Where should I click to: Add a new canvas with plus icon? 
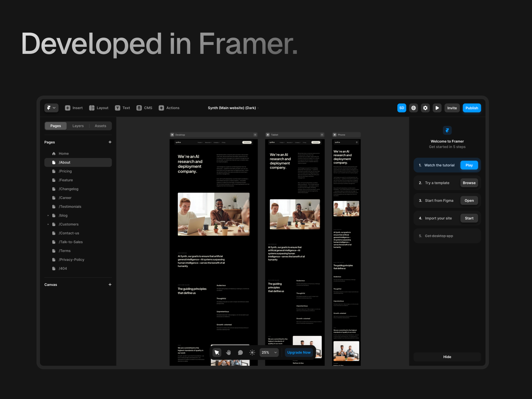[x=110, y=285]
